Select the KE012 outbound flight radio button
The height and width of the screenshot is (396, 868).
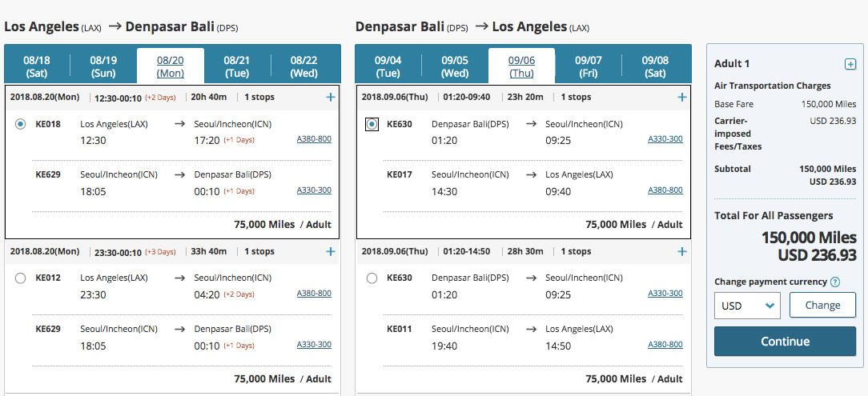[20, 278]
